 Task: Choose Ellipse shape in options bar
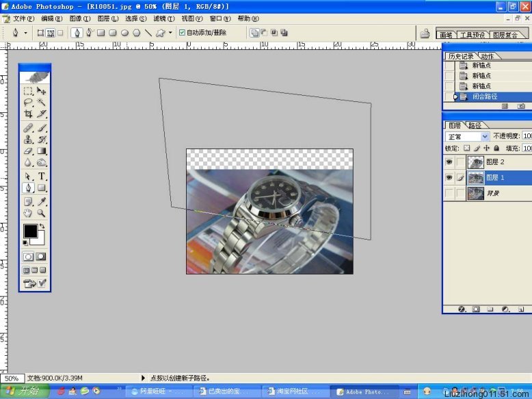click(125, 33)
